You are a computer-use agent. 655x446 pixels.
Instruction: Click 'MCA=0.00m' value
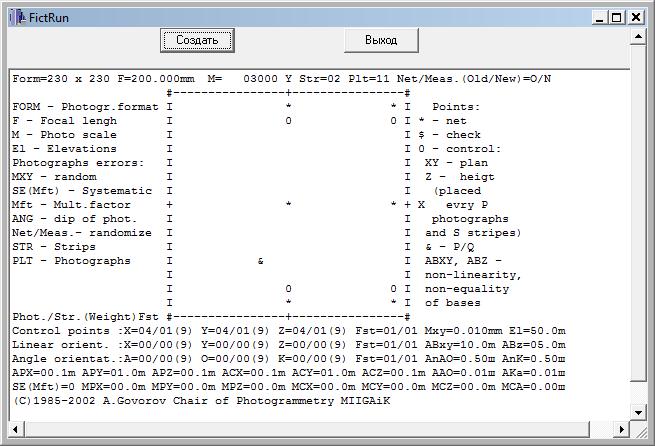coord(533,387)
